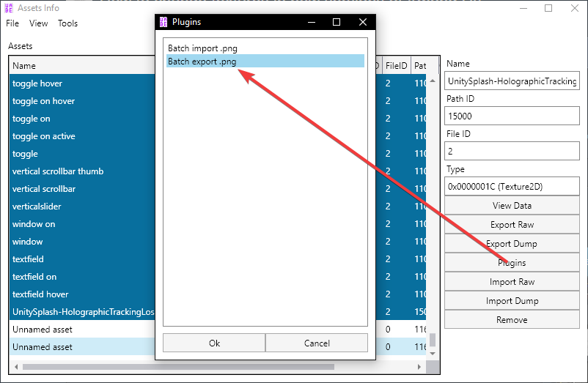The width and height of the screenshot is (588, 383).
Task: Open the Tools menu
Action: 68,23
